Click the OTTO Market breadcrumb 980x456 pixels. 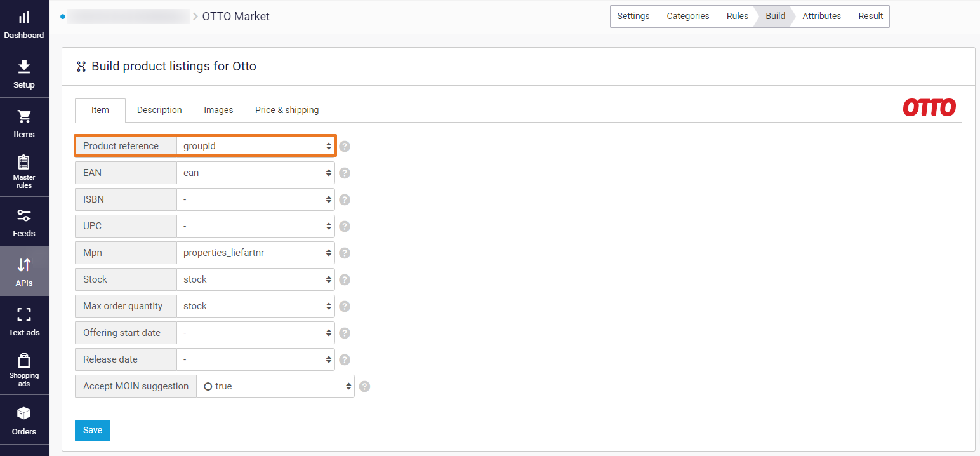point(236,17)
